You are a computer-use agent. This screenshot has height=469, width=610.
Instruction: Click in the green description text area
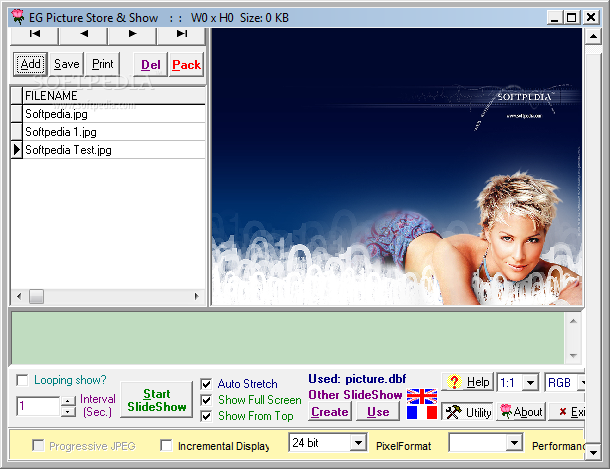(x=288, y=338)
